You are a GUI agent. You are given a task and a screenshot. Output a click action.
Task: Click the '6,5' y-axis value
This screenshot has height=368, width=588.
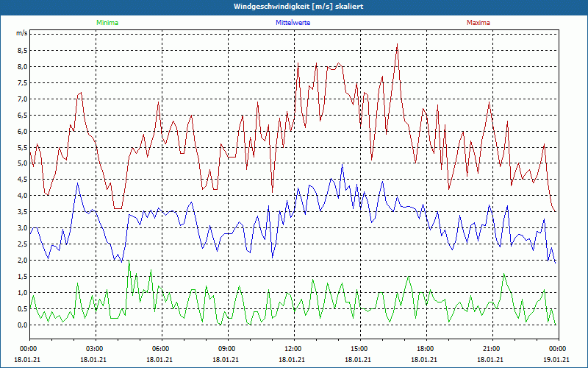click(23, 115)
